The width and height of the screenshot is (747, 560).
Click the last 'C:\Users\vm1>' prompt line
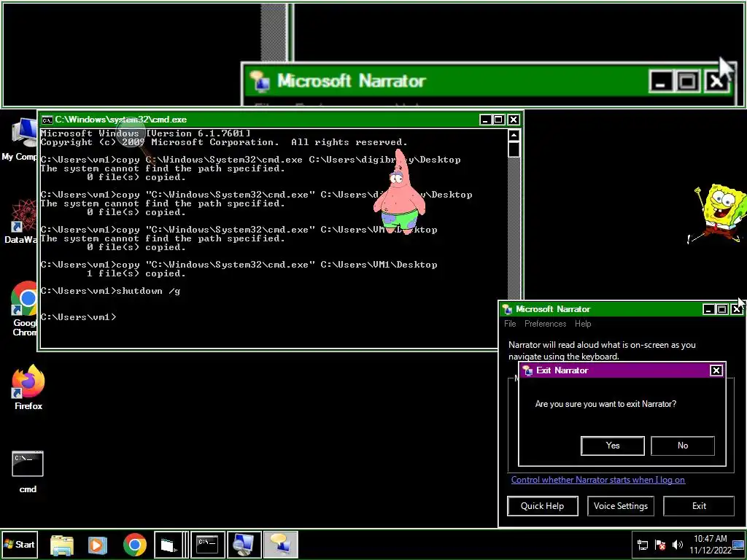point(78,317)
